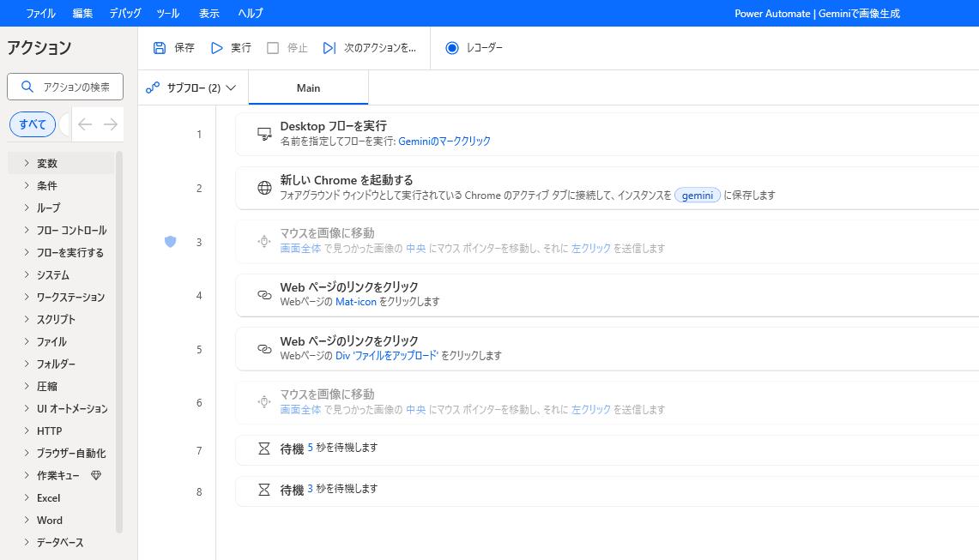Screen dimensions: 979x560
Task: Open the サブフロー (2) dropdown
Action: click(191, 87)
